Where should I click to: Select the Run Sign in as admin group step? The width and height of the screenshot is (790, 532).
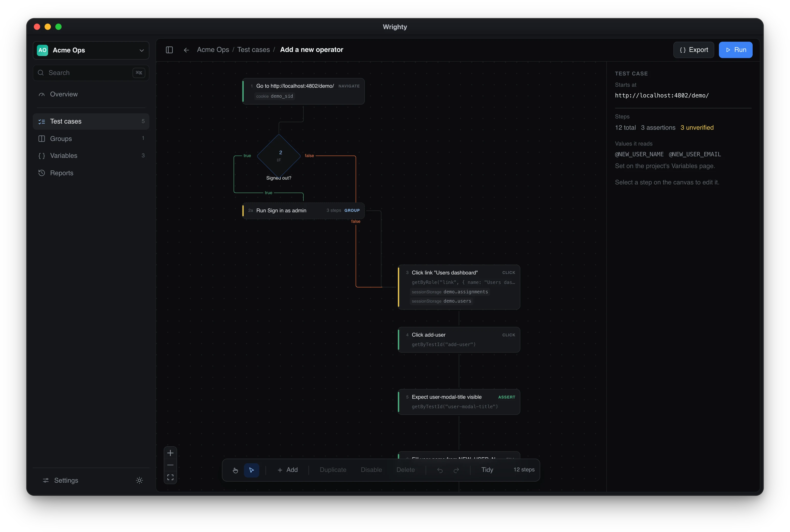(303, 211)
